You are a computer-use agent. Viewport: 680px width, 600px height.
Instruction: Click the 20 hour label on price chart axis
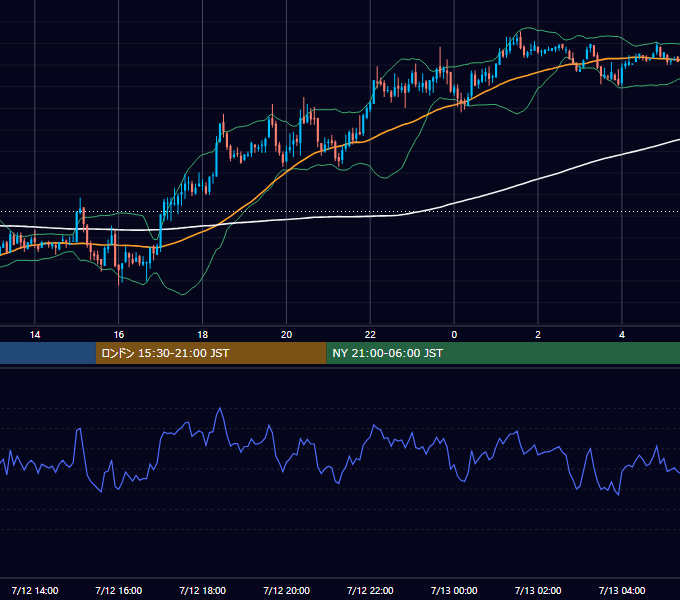coord(286,335)
